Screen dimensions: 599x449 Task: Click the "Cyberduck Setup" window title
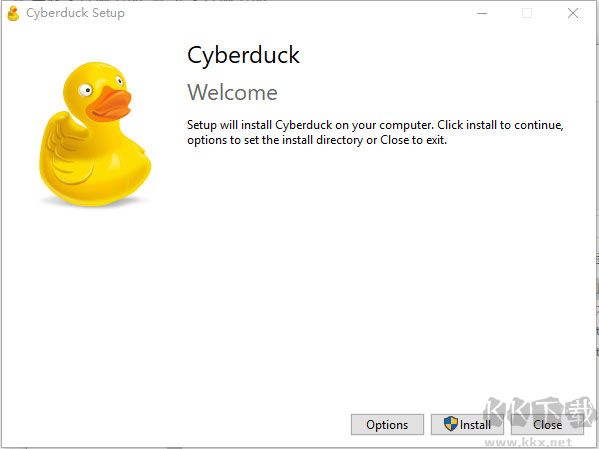(x=75, y=13)
